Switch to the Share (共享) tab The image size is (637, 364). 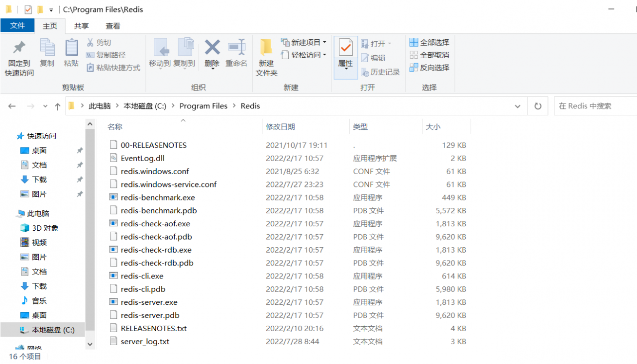point(82,26)
